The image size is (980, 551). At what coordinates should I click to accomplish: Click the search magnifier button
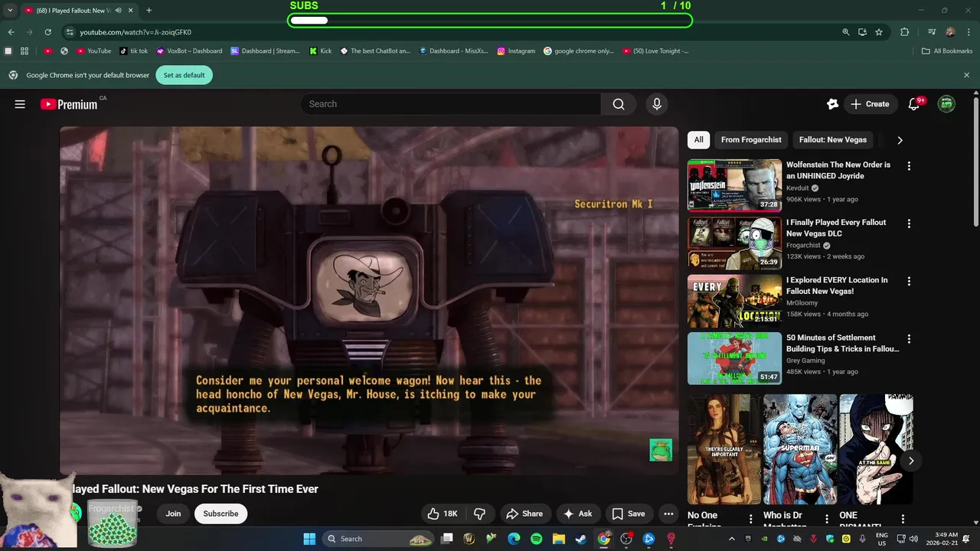[619, 104]
